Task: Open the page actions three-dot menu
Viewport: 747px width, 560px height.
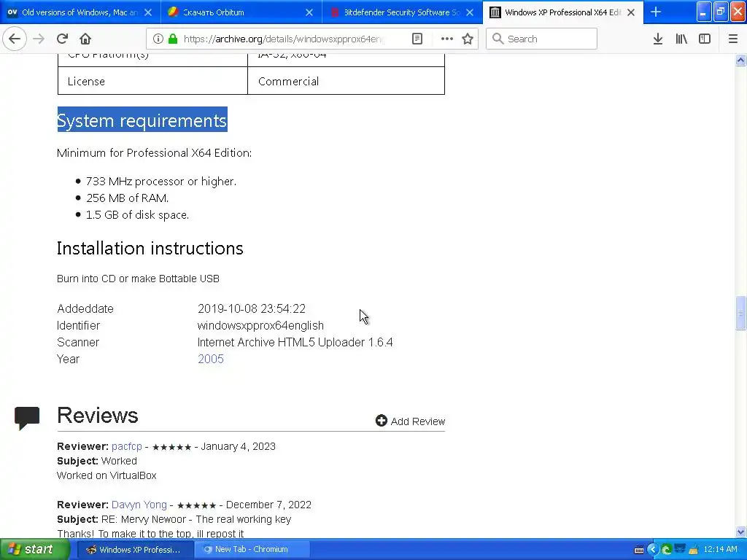Action: click(446, 39)
